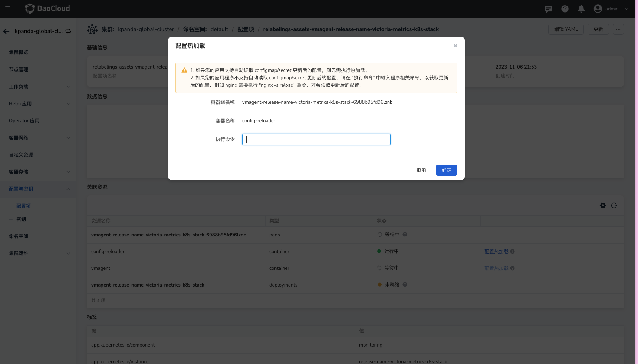This screenshot has height=364, width=638.
Task: Open the notifications bell icon
Action: pyautogui.click(x=581, y=9)
